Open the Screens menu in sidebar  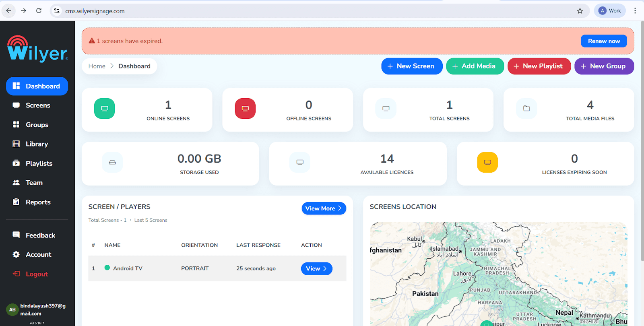click(37, 105)
